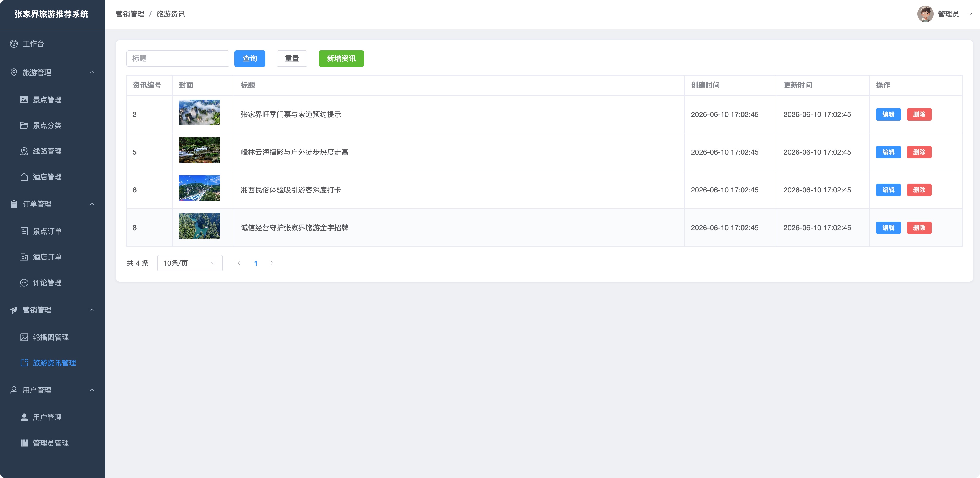Open cover thumbnail of news 2
This screenshot has height=478, width=980.
[199, 113]
